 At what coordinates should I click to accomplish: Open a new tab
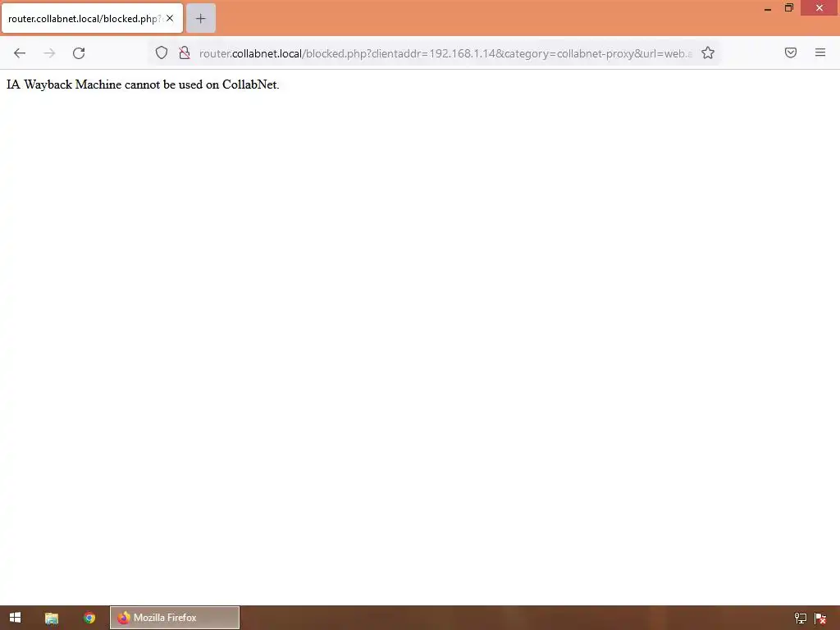201,19
